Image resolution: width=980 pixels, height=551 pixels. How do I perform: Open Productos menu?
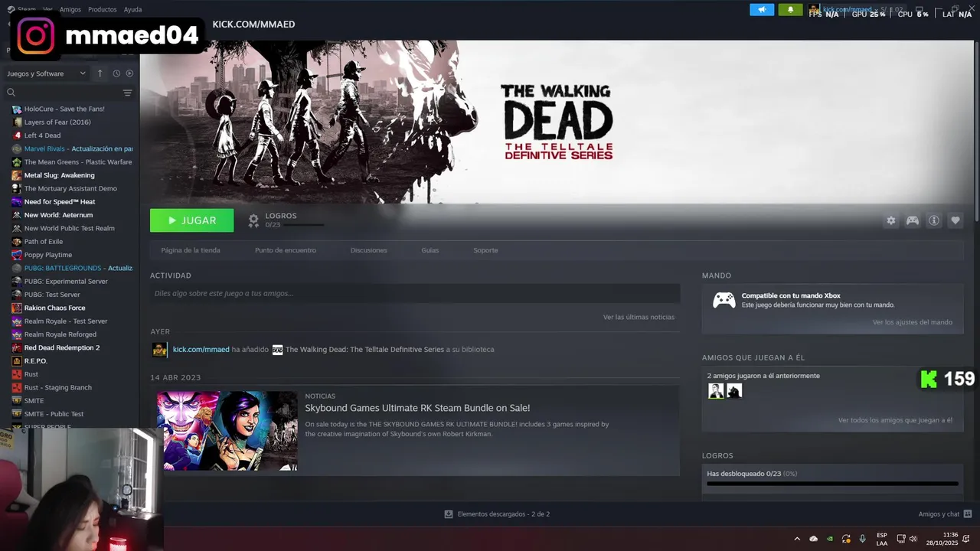(102, 9)
